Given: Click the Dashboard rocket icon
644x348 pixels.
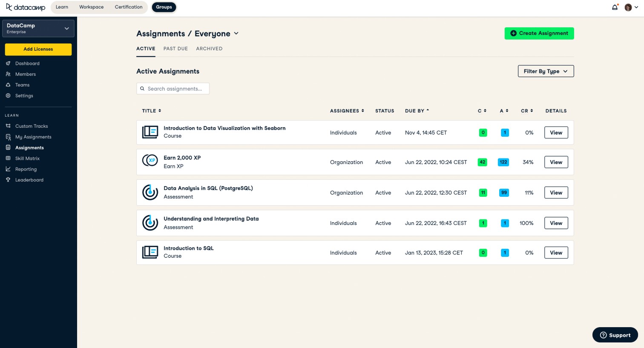Looking at the screenshot, I should tap(8, 63).
